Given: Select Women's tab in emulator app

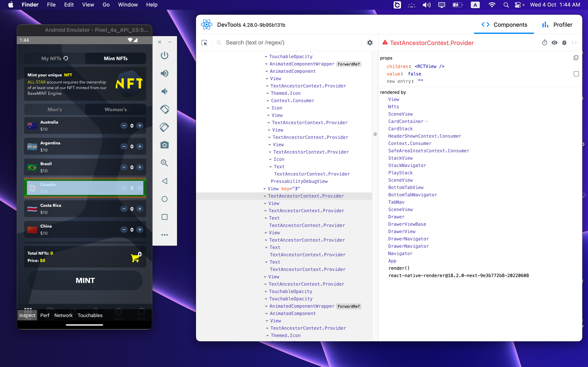Looking at the screenshot, I should [x=116, y=109].
